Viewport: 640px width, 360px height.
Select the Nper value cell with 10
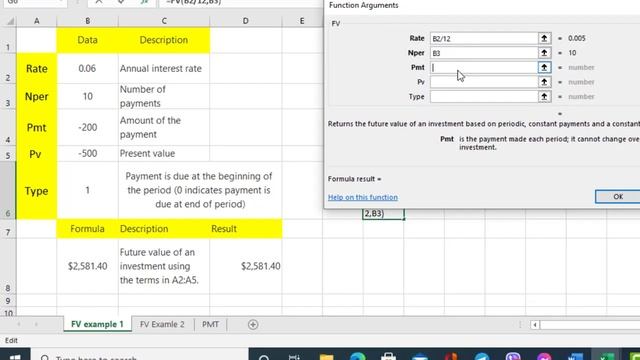(87, 96)
